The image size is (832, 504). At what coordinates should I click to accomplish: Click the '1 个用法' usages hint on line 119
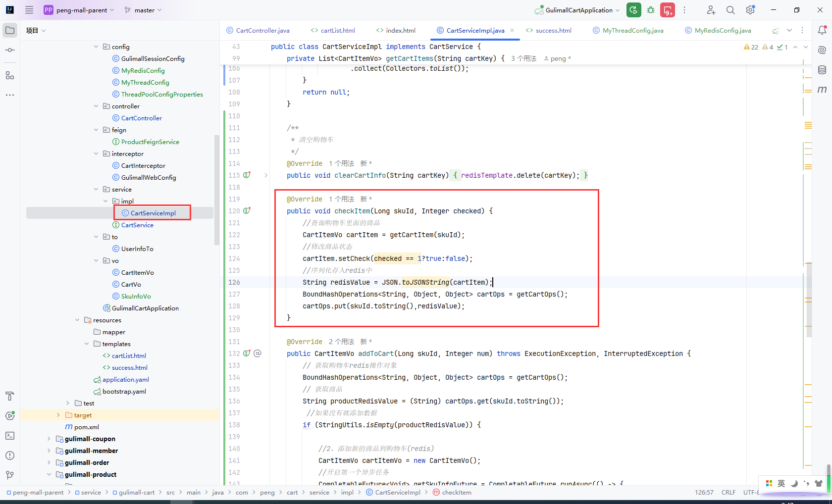point(341,199)
